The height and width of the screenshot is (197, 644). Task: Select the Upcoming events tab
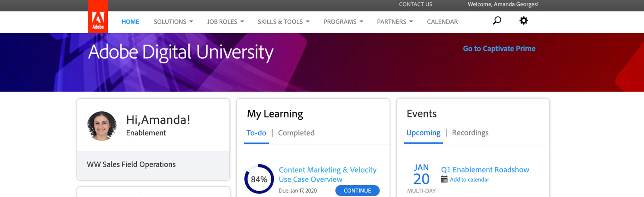[423, 133]
